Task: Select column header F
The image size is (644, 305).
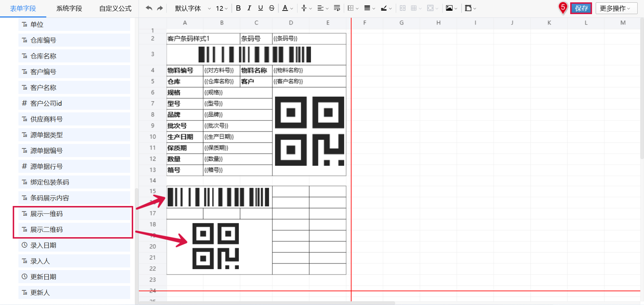Action: (365, 23)
